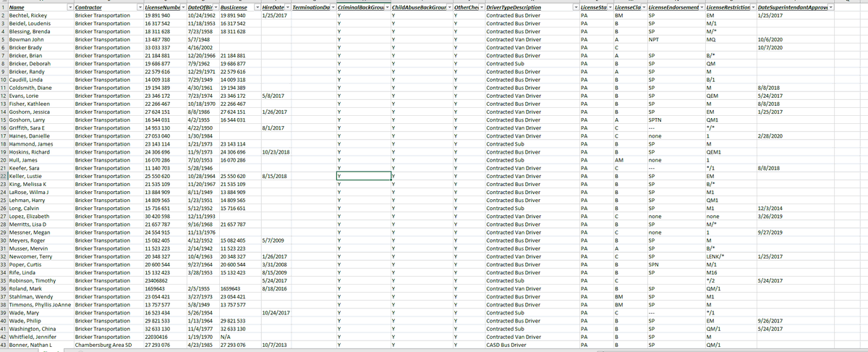Click approved date "9/27/2019"
This screenshot has height=352, width=868.
click(x=794, y=232)
